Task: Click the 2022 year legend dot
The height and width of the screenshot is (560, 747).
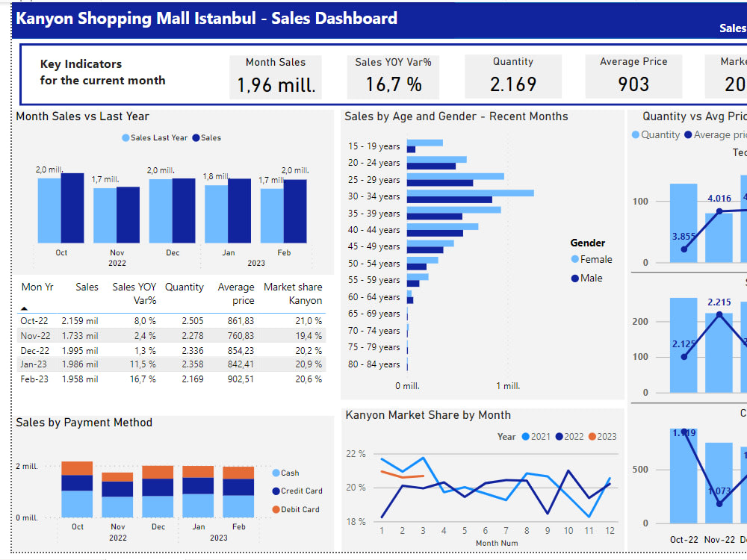Action: (x=560, y=437)
